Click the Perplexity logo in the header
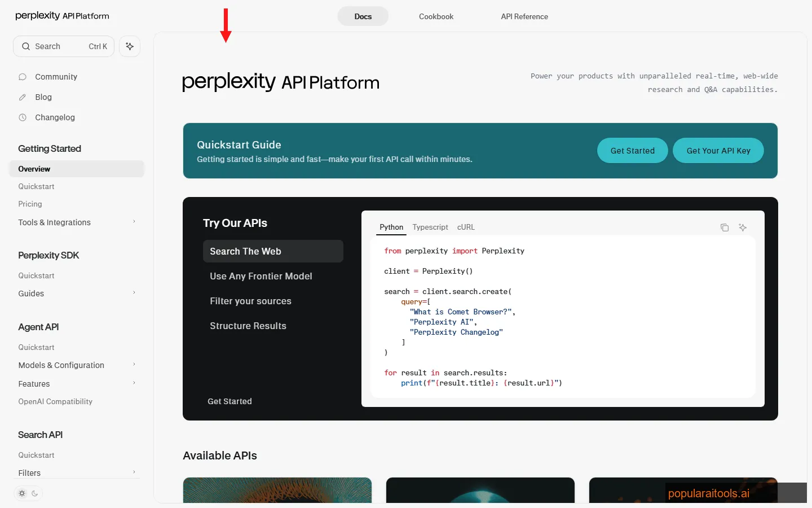The width and height of the screenshot is (812, 508). click(x=62, y=15)
